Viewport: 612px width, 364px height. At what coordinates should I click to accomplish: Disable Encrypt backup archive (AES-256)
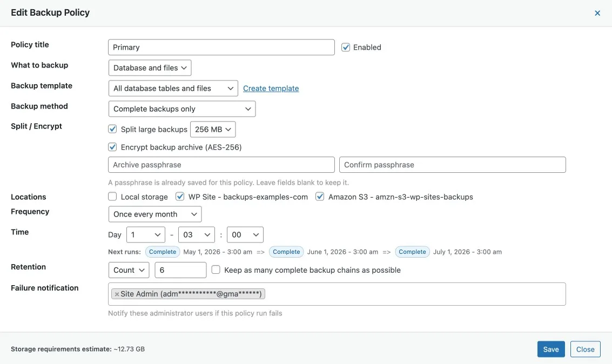[112, 147]
